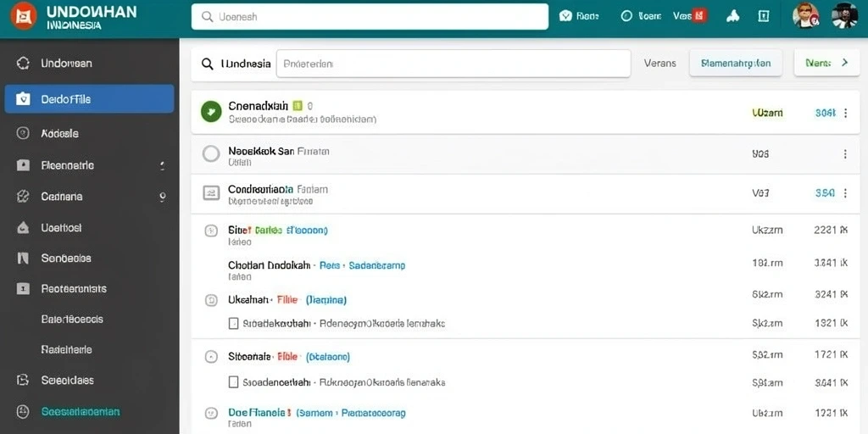868x434 pixels.
Task: Click the top search field
Action: click(x=370, y=17)
